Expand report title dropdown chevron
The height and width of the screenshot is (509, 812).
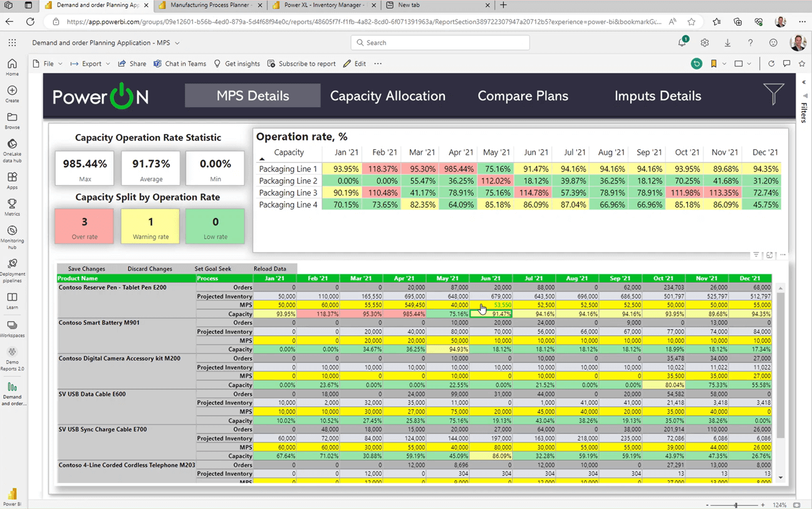[177, 43]
